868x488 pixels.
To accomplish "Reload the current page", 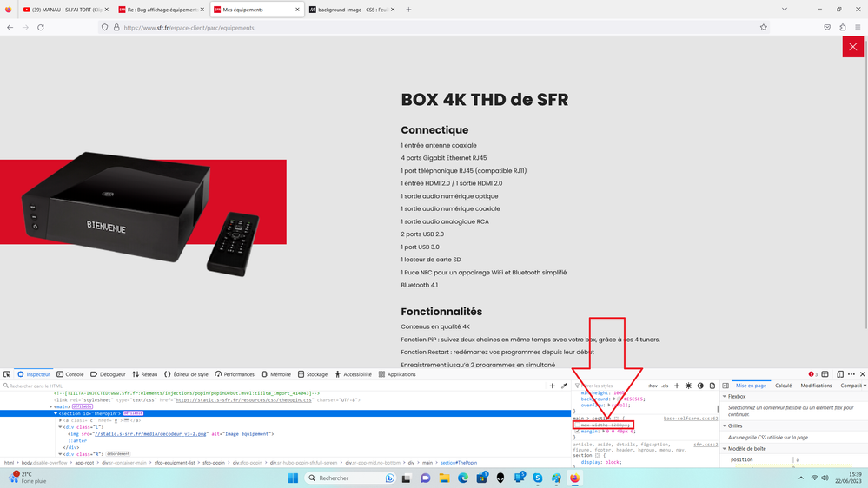I will pos(41,27).
